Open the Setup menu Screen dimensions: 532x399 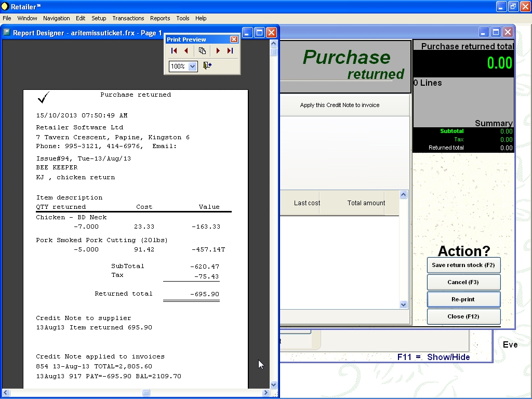point(99,18)
